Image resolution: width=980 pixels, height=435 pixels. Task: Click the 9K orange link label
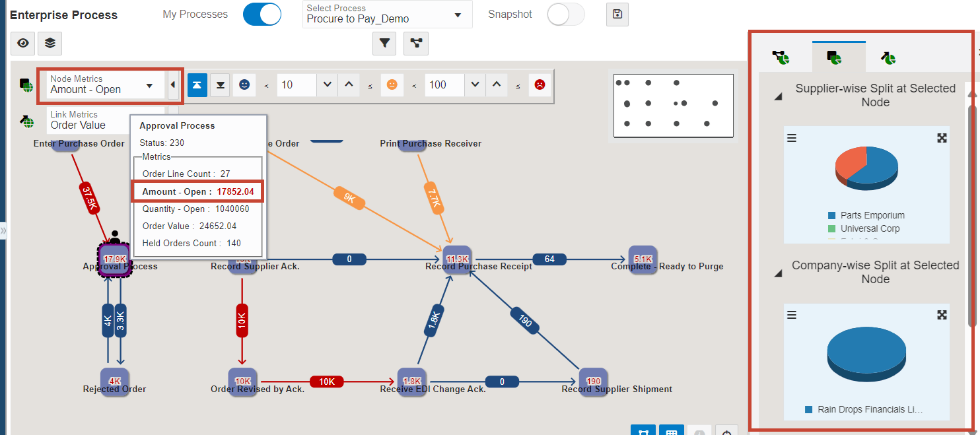(x=349, y=198)
